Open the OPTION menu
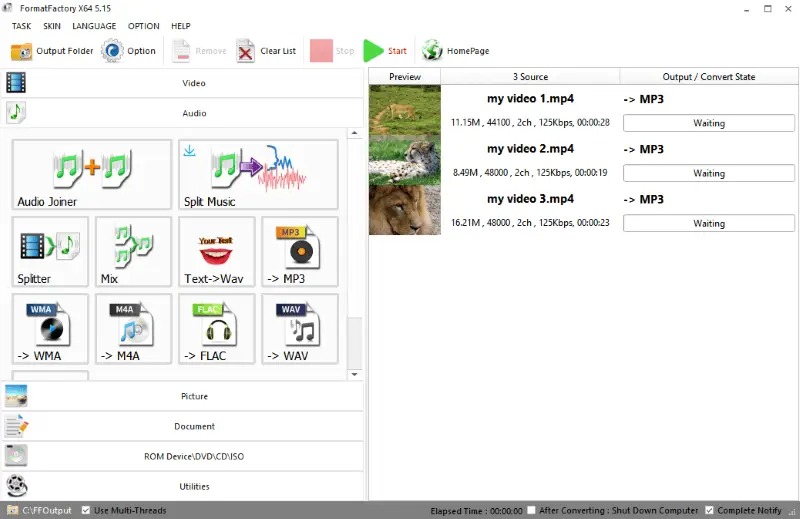Image resolution: width=800 pixels, height=519 pixels. pyautogui.click(x=143, y=26)
